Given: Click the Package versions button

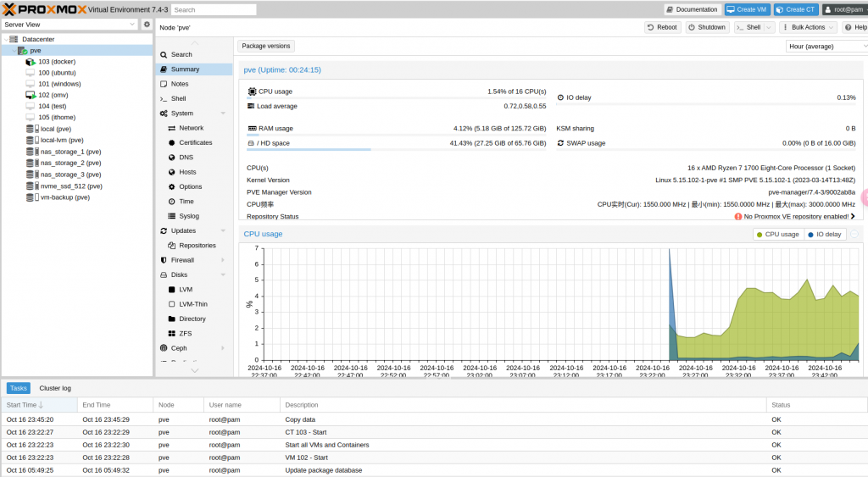Looking at the screenshot, I should 265,46.
